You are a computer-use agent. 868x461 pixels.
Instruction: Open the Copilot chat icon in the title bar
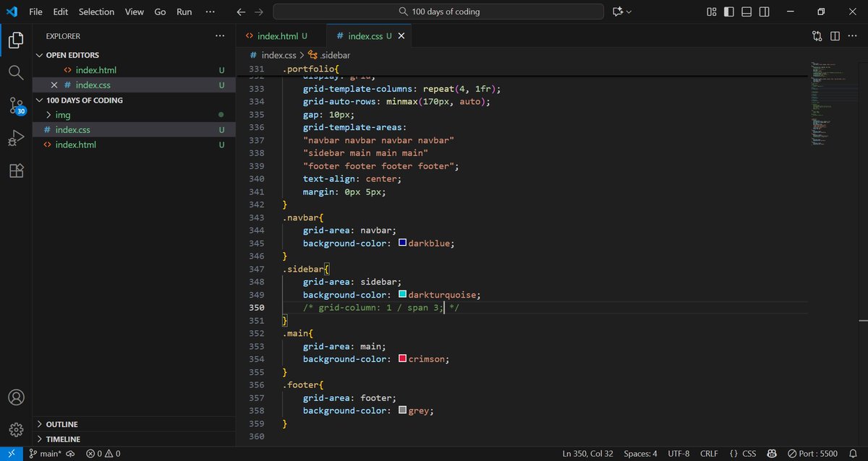[618, 12]
